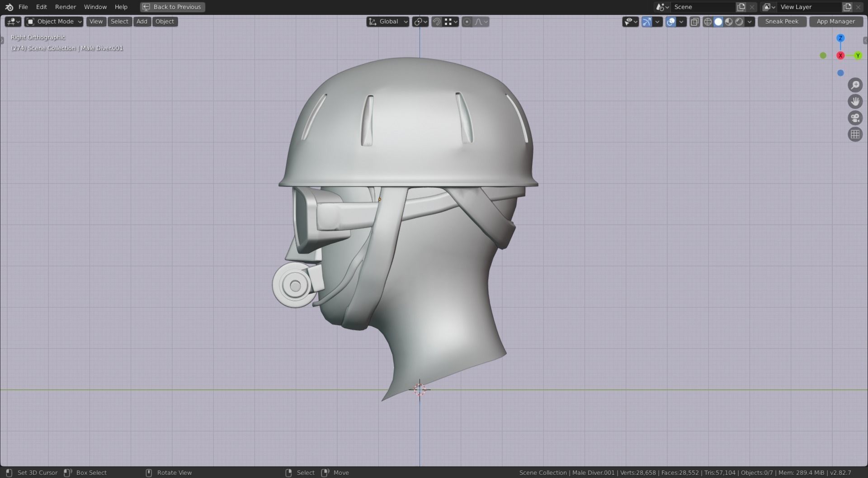Click the "Box Select" status bar hint

click(x=91, y=473)
